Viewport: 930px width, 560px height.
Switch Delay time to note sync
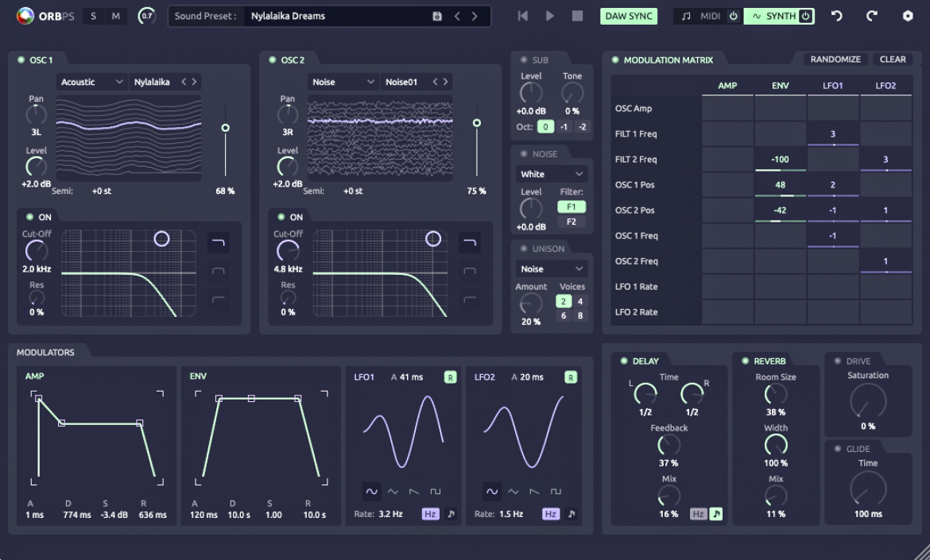point(716,514)
